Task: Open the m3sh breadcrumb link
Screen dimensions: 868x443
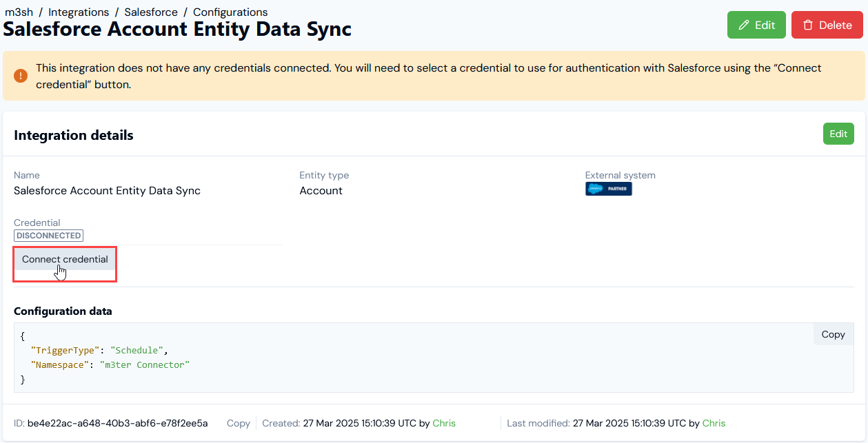Action: click(19, 12)
